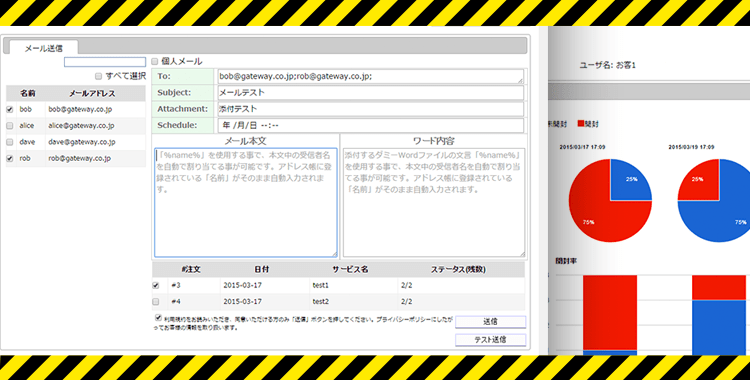Tick the すべて選択 checkbox
750x380 pixels.
pos(98,76)
